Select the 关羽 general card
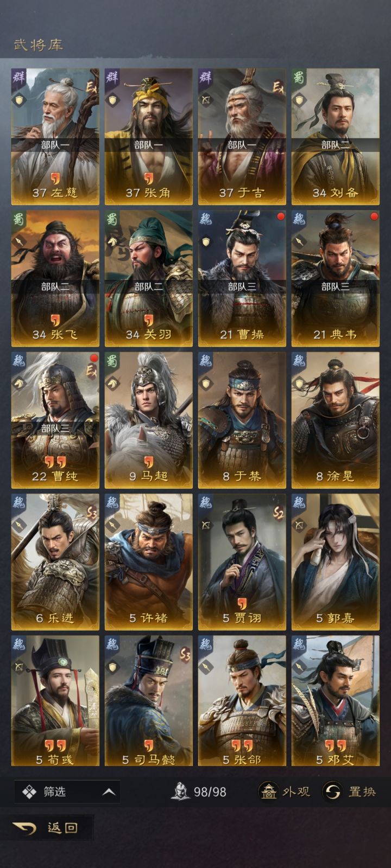Screen dimensions: 391x868 click(x=148, y=278)
